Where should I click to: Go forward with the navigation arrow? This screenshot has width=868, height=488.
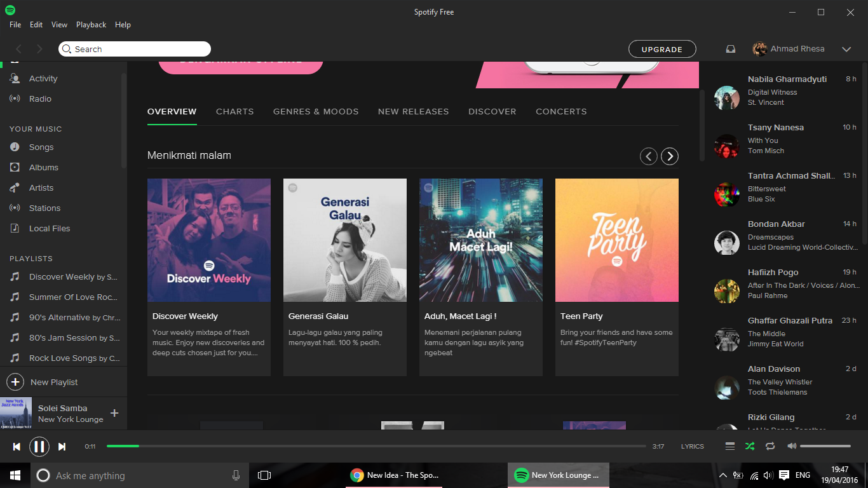pos(39,49)
